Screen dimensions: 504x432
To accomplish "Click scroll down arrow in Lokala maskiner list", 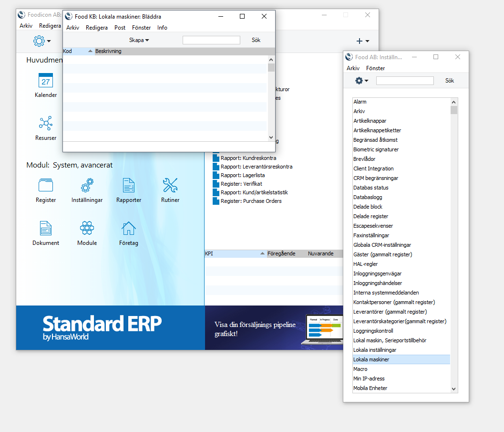I will tap(271, 137).
